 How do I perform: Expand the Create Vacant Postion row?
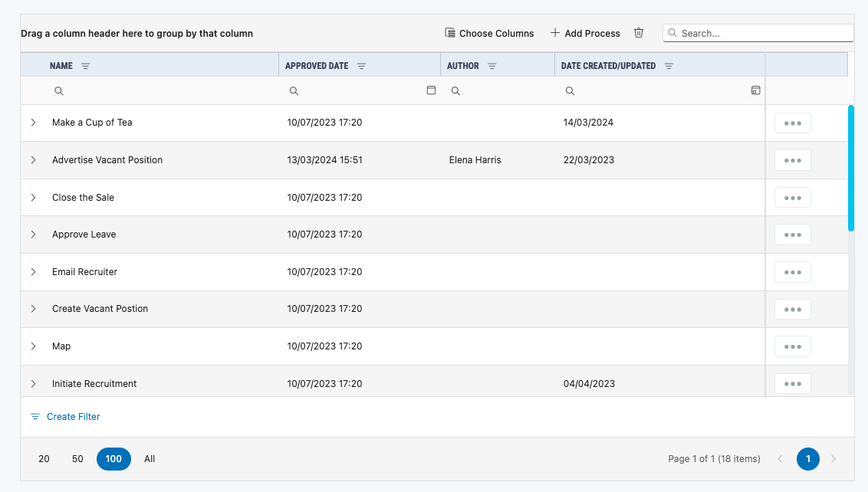(x=33, y=309)
